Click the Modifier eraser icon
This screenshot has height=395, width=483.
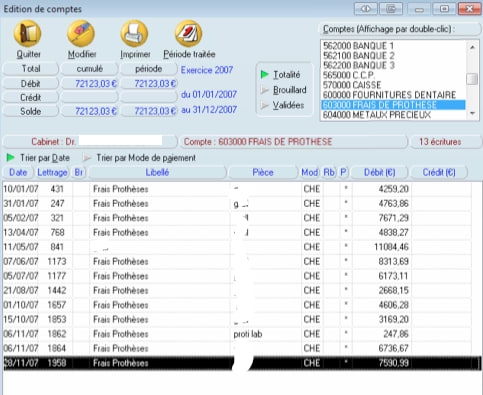[81, 34]
